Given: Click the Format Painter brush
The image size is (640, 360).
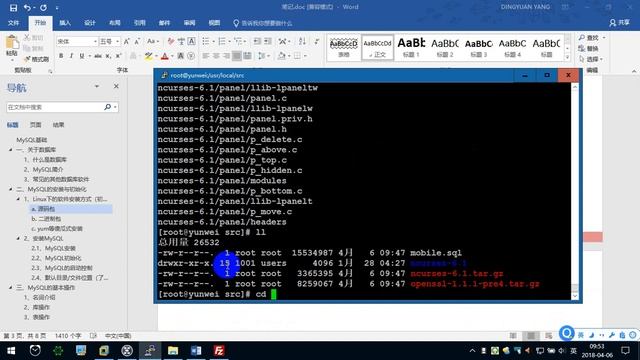Looking at the screenshot, I should tap(36, 59).
